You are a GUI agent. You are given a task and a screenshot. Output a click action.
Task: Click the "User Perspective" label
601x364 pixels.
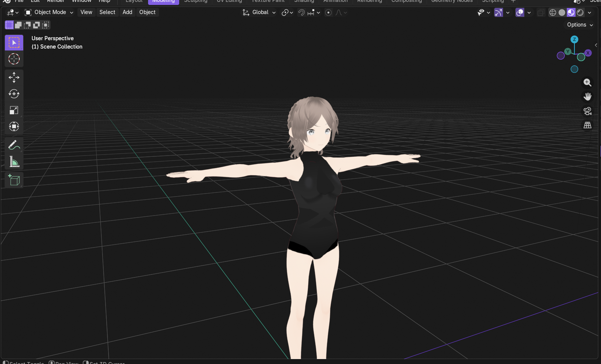pyautogui.click(x=52, y=38)
